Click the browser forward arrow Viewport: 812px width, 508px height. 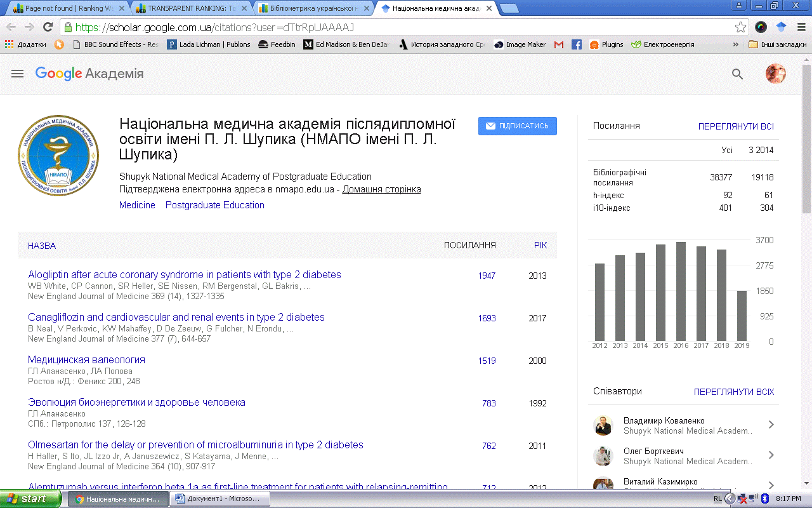click(29, 27)
